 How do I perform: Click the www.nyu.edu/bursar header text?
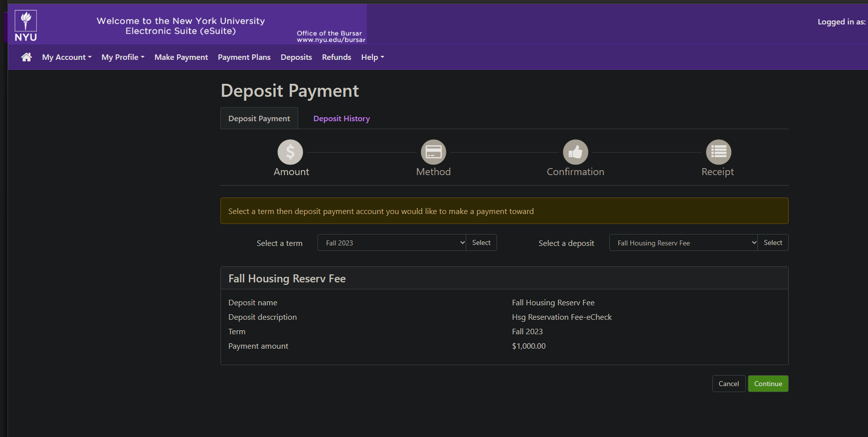(x=331, y=40)
